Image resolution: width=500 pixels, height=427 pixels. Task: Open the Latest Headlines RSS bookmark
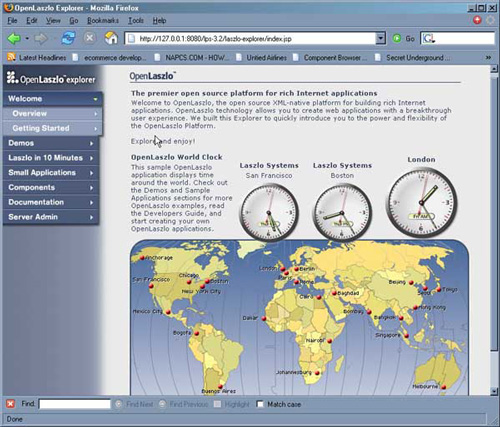click(37, 58)
